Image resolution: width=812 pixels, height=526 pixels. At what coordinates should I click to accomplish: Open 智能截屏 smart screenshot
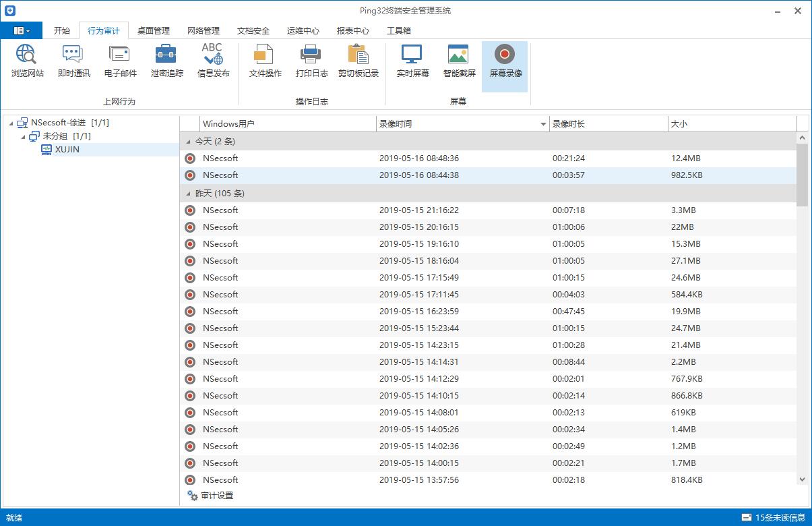pos(458,61)
